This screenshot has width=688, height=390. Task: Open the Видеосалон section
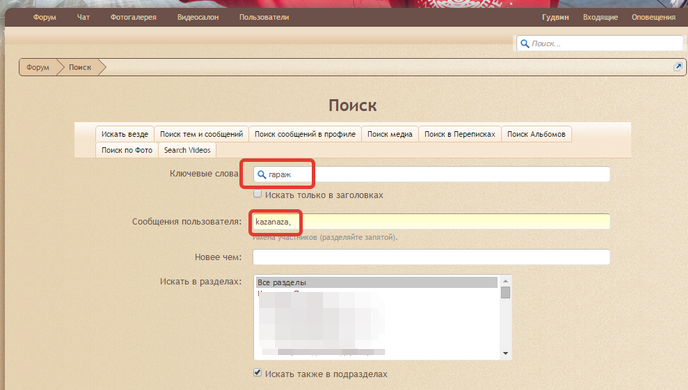(198, 17)
